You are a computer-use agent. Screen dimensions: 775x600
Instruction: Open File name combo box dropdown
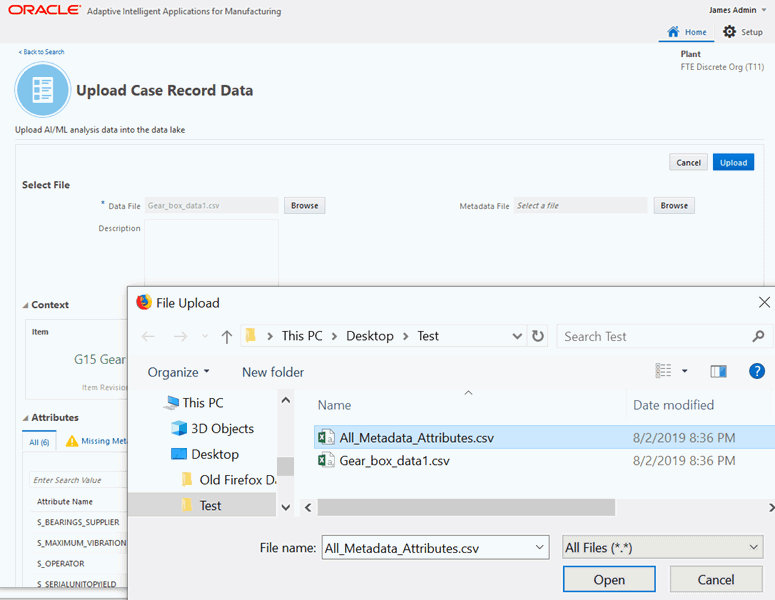tap(539, 547)
